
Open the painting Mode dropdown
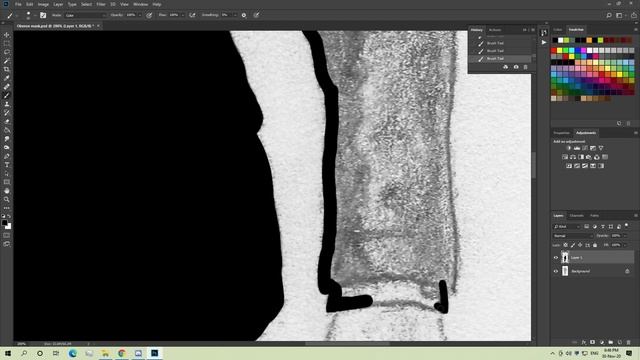85,15
